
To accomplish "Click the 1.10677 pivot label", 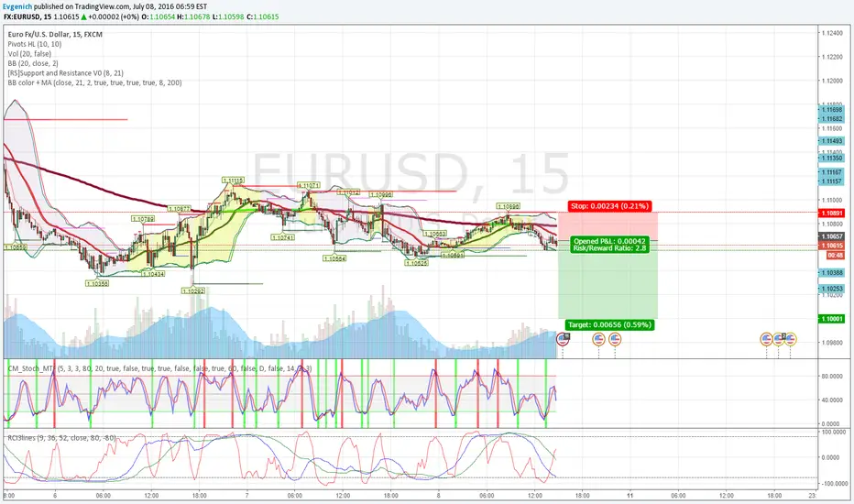I will tap(180, 209).
